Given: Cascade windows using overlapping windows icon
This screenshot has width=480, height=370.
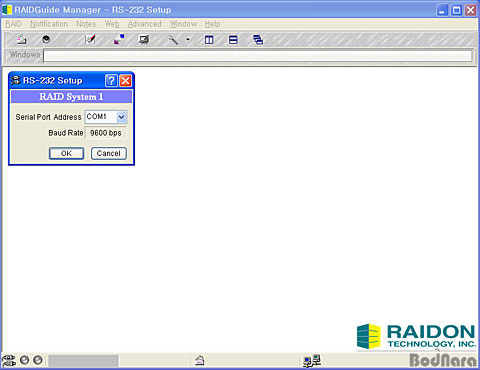Looking at the screenshot, I should coord(258,40).
